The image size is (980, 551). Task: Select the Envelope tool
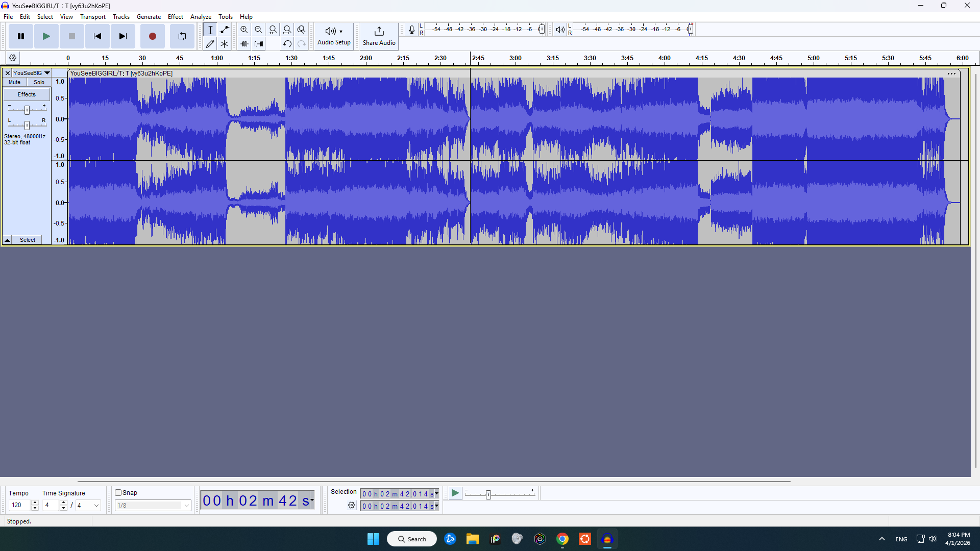(x=224, y=29)
